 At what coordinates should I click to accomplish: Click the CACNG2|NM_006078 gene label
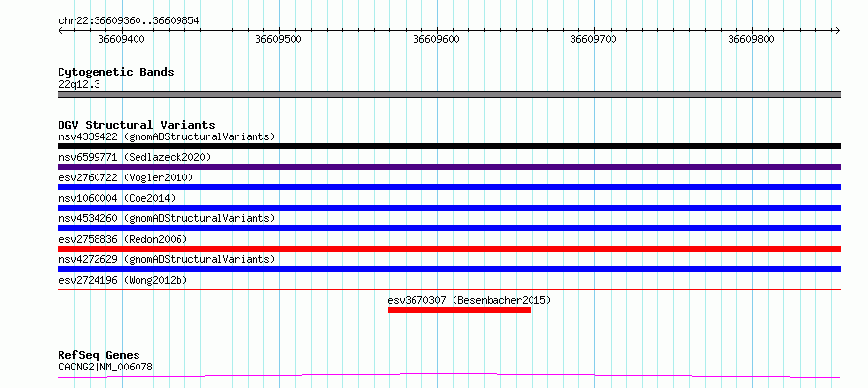point(105,367)
